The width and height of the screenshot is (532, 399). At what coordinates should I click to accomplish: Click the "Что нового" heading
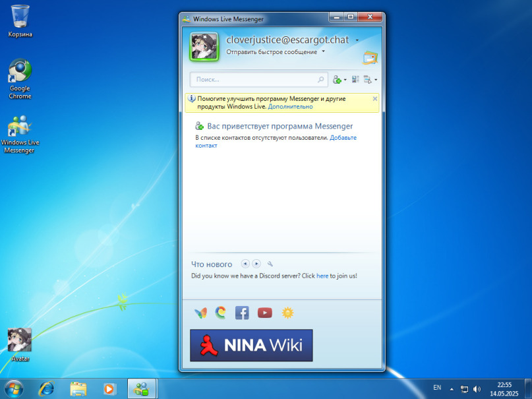[x=212, y=264]
